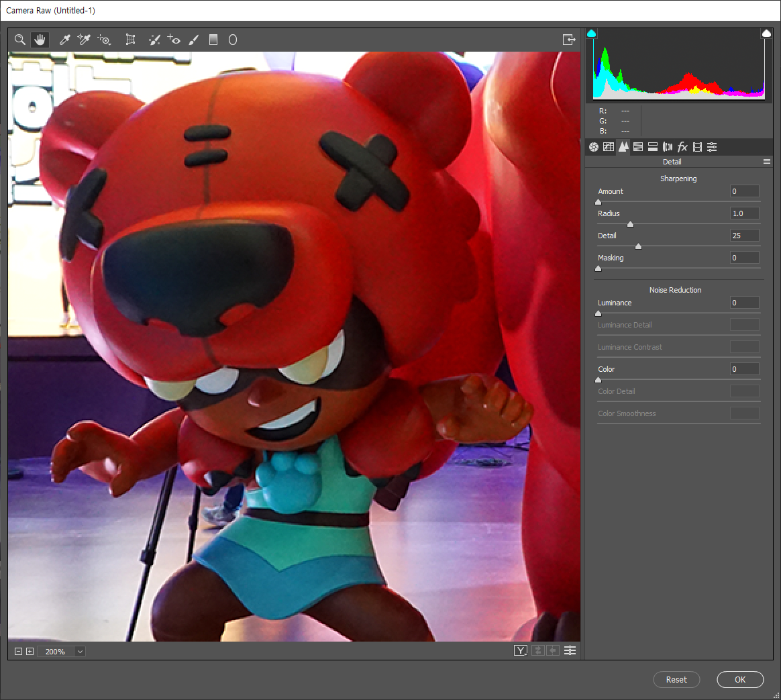Screen dimensions: 781x700
Task: Copy current settings to Before icon
Action: tap(553, 650)
